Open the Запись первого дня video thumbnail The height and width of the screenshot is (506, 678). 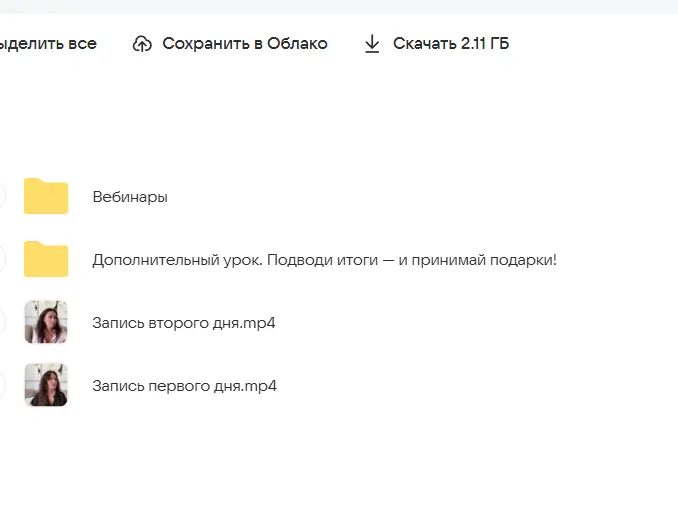click(46, 385)
